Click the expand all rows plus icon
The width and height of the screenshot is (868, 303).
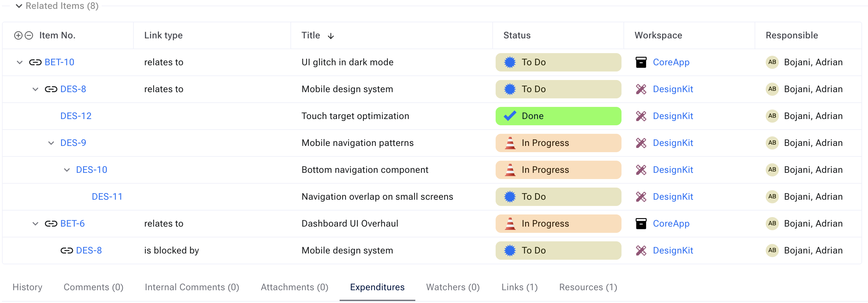click(18, 35)
